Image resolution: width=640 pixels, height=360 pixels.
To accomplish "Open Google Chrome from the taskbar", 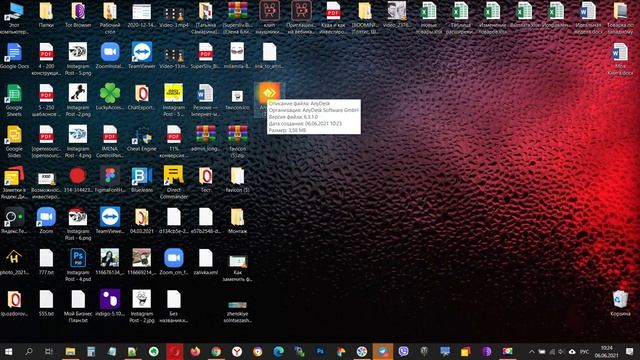I will tap(216, 351).
